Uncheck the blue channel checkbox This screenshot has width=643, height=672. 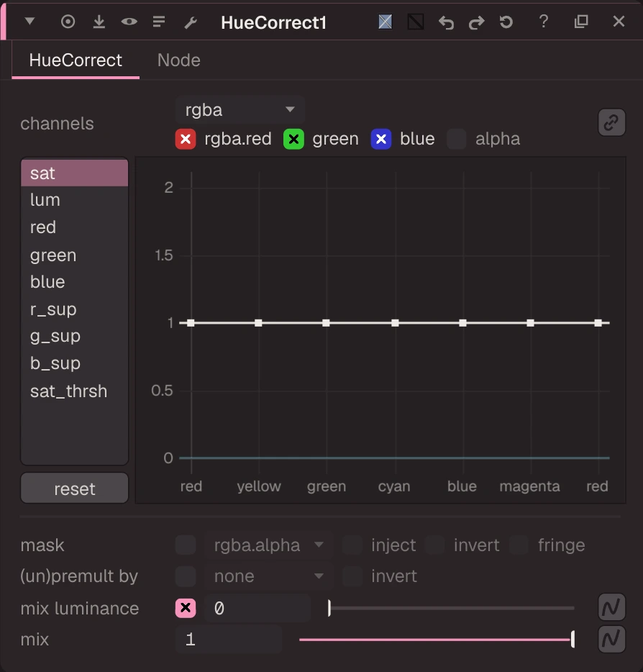click(x=381, y=139)
